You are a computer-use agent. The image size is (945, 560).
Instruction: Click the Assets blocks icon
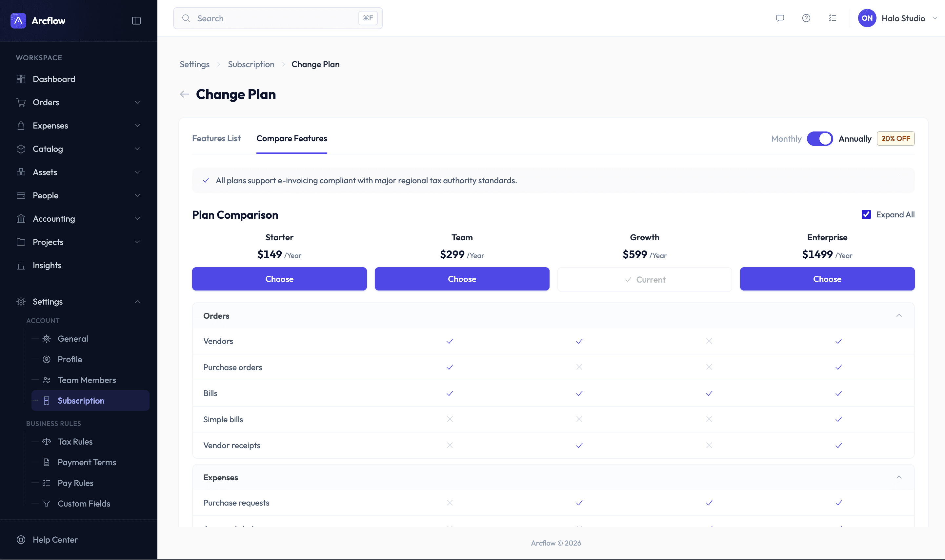point(21,172)
